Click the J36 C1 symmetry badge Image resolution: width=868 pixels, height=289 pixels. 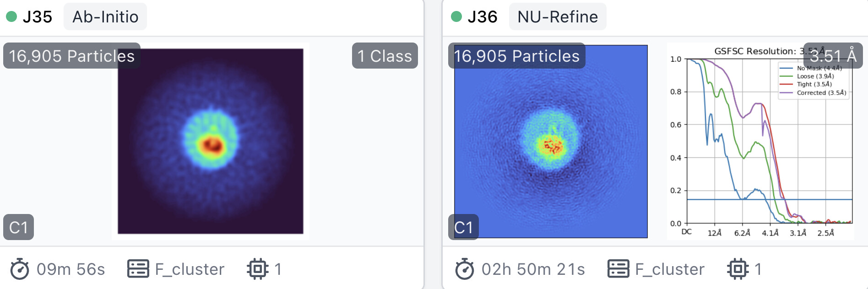464,227
